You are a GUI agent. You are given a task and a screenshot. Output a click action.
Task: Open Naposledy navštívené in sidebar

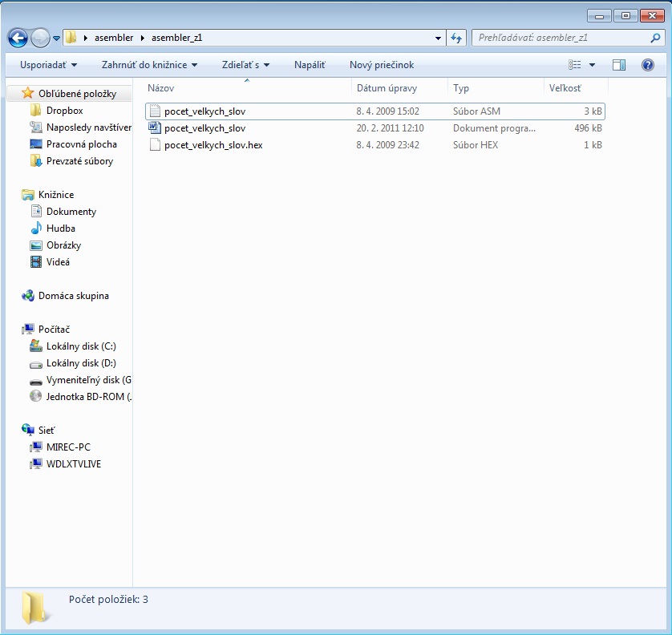(x=89, y=127)
